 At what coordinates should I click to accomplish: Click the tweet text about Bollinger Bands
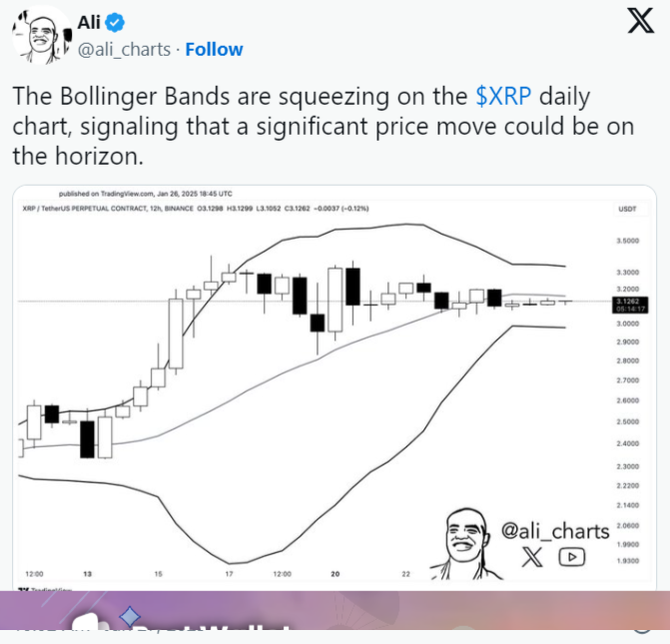pos(300,127)
